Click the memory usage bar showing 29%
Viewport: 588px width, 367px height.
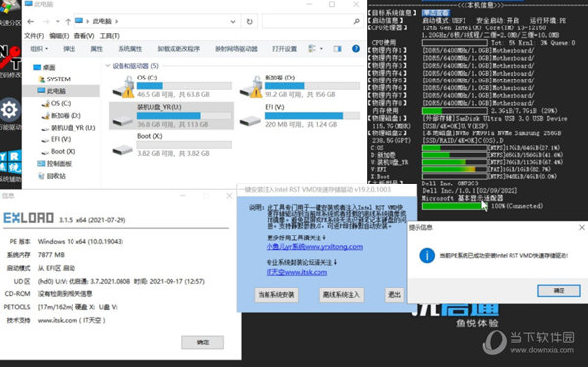(455, 111)
